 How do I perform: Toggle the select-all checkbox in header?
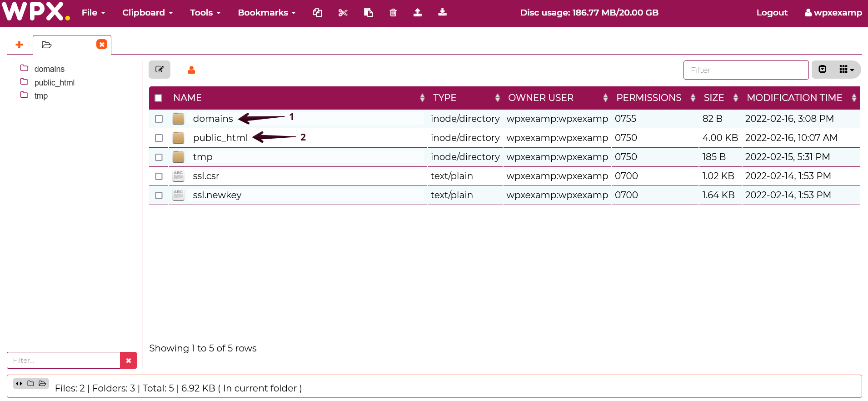[x=159, y=98]
